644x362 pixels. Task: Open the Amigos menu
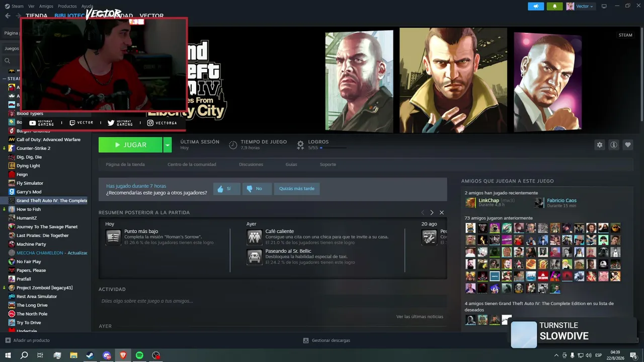[46, 6]
